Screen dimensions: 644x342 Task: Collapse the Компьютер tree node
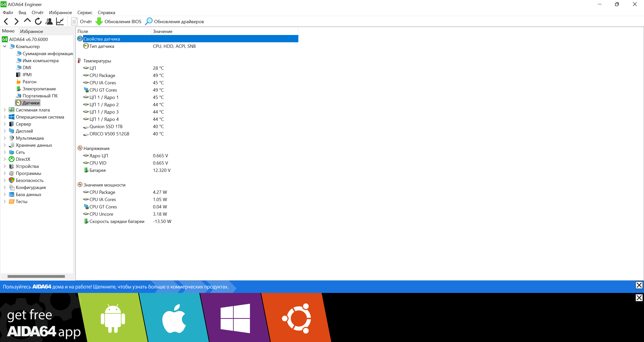[x=5, y=46]
